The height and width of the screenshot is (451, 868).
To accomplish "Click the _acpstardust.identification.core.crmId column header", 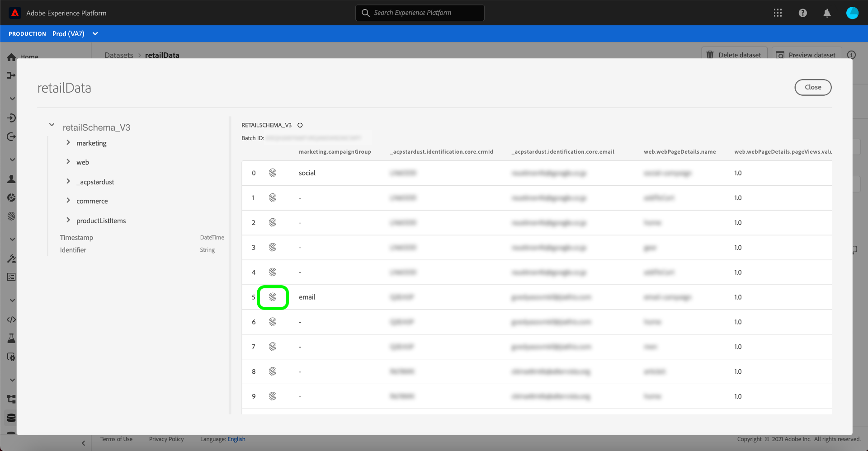I will (x=442, y=152).
